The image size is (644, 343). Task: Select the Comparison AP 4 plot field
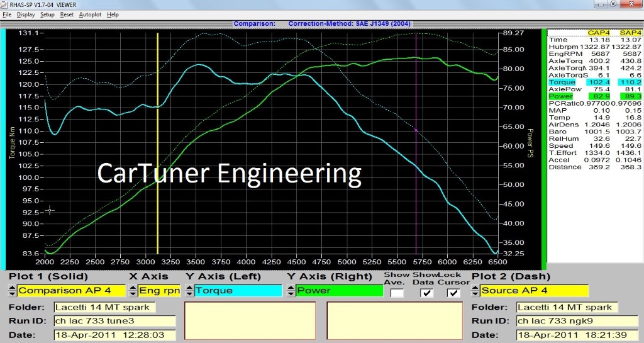coord(71,291)
